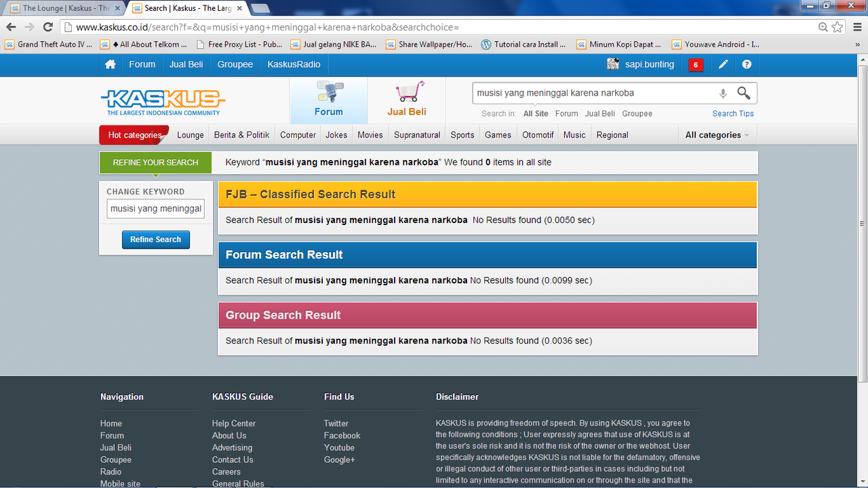Open the Radio footer navigation link
Image resolution: width=868 pixels, height=488 pixels.
tap(111, 472)
